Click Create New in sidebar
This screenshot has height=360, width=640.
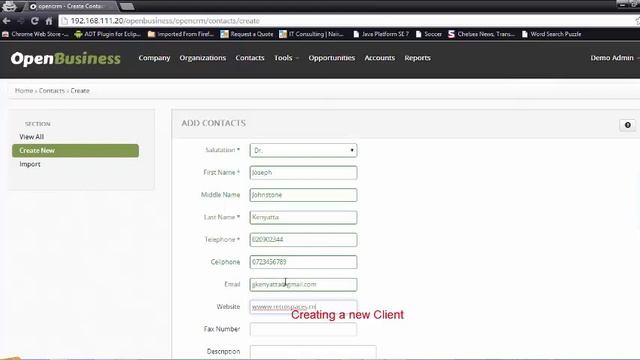point(76,151)
